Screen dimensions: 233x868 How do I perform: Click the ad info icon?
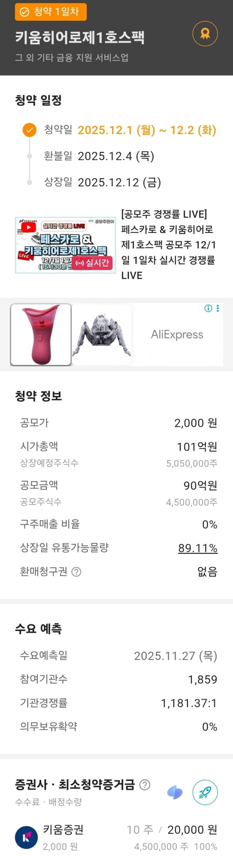(x=208, y=308)
